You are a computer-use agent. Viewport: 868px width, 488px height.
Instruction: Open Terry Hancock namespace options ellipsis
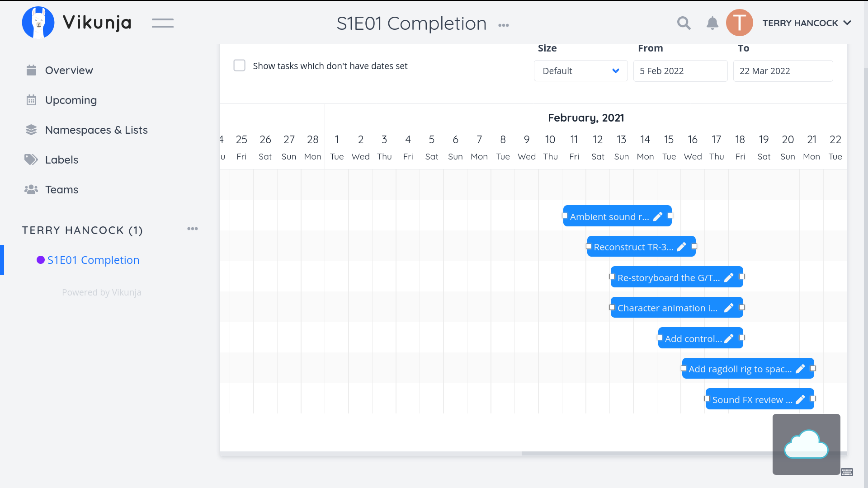coord(193,229)
